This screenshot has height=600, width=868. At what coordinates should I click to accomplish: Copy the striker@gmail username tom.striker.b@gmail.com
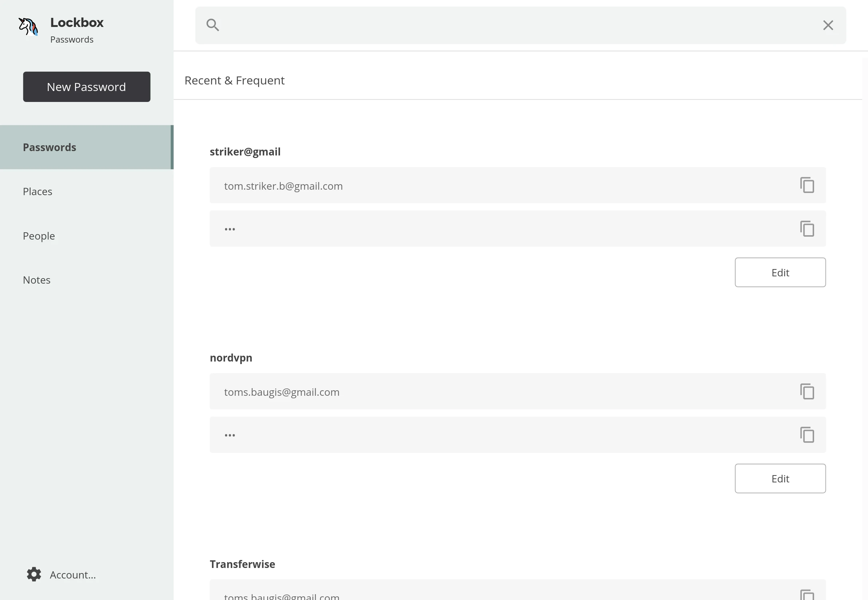[x=807, y=185]
